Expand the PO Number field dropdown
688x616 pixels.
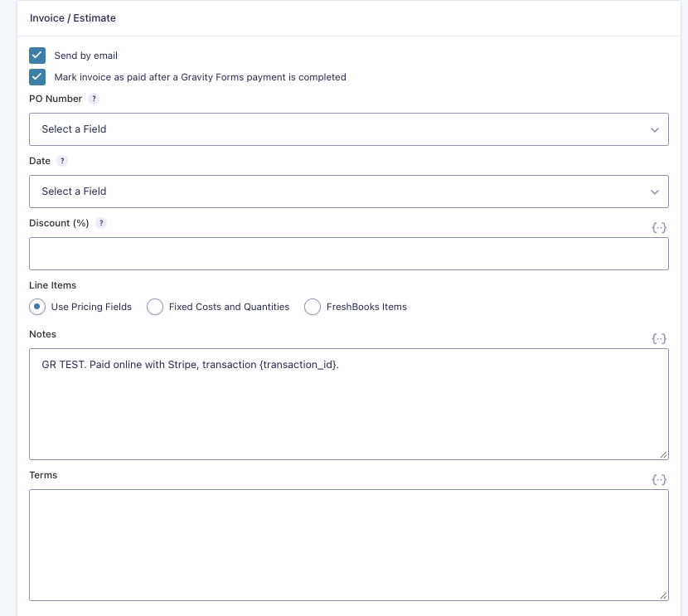[349, 129]
